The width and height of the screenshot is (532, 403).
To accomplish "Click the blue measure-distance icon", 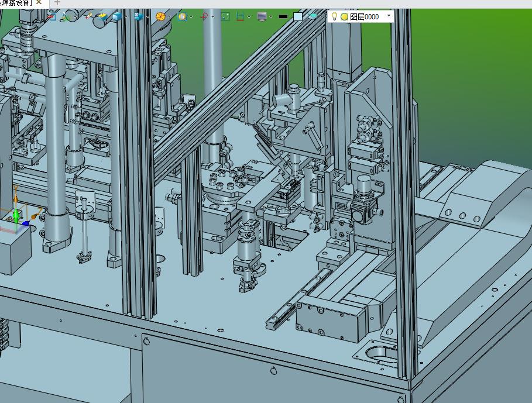I will pyautogui.click(x=240, y=16).
